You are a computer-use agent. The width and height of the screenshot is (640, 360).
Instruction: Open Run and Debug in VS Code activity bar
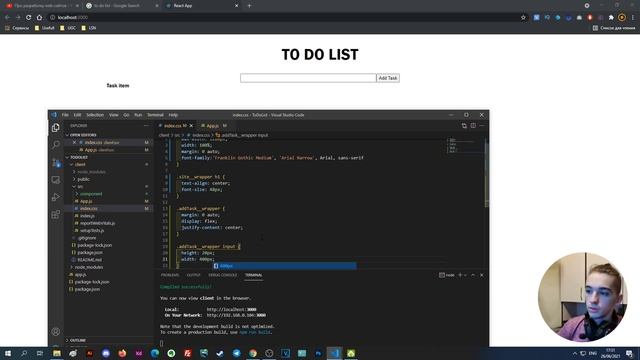point(56,197)
